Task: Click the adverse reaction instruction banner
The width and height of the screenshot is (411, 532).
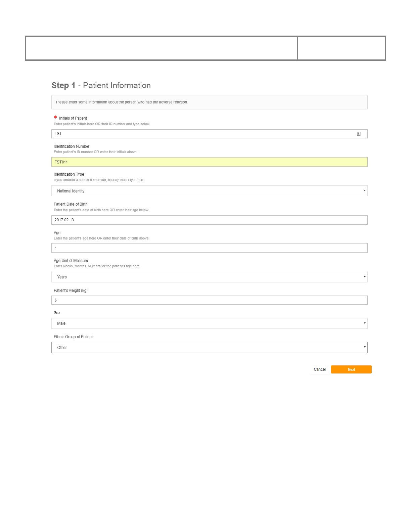Action: pos(209,102)
